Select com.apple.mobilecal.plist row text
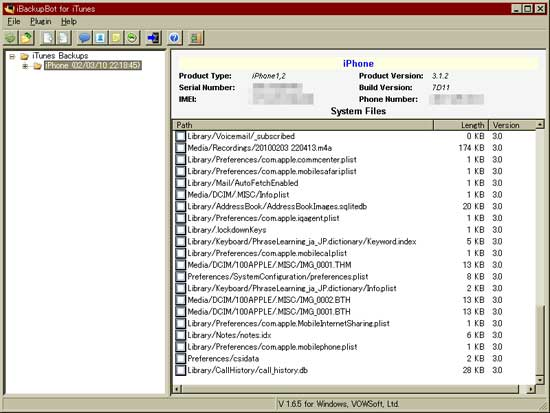Image resolution: width=550 pixels, height=413 pixels. point(267,253)
